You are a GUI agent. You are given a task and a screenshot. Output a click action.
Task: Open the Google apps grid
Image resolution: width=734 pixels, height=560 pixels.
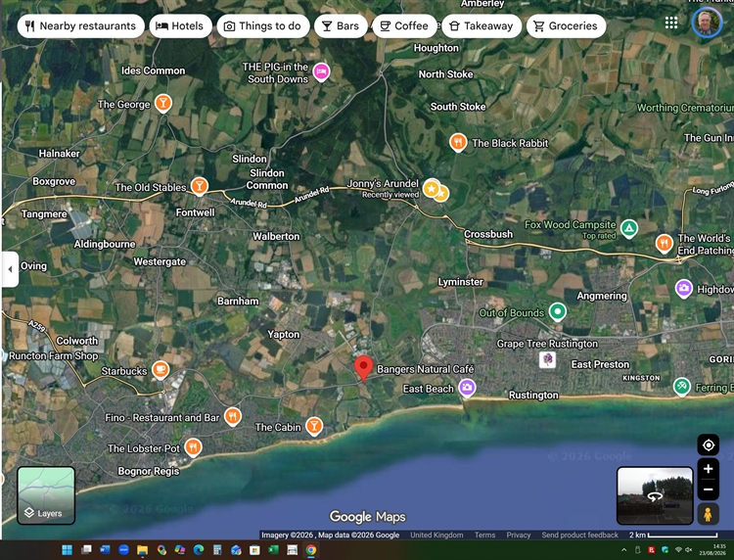pos(671,23)
